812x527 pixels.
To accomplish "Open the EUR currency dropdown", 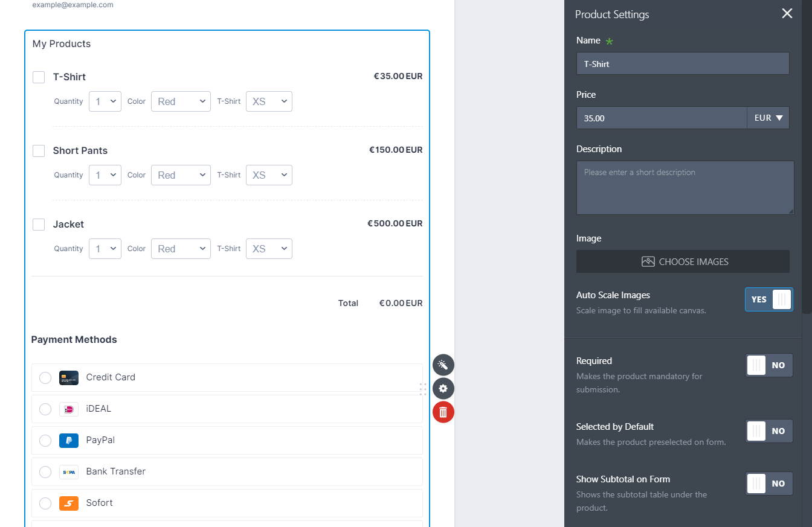I will click(768, 118).
